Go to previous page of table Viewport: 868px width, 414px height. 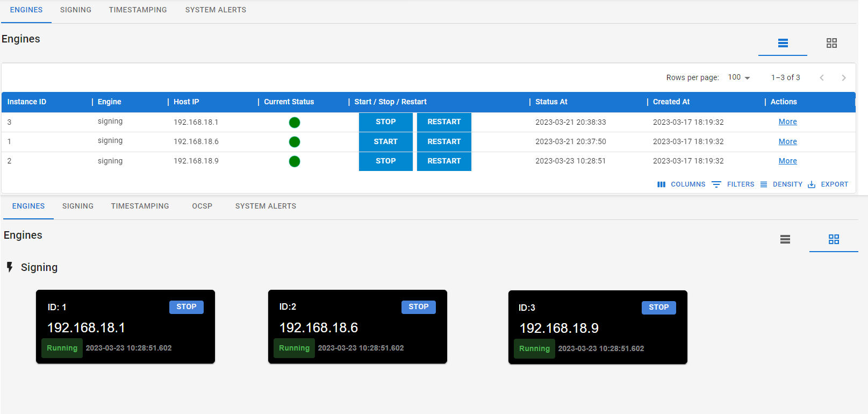tap(821, 78)
